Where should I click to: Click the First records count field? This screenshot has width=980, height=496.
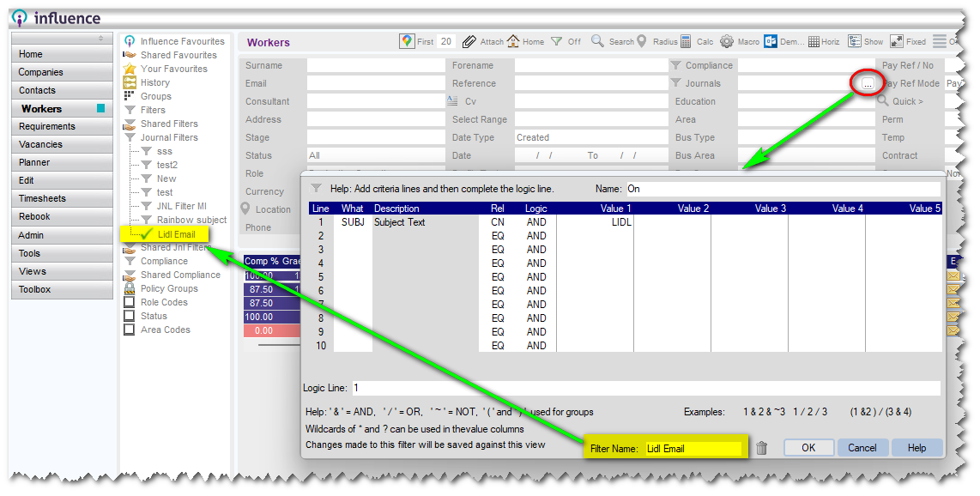[445, 41]
